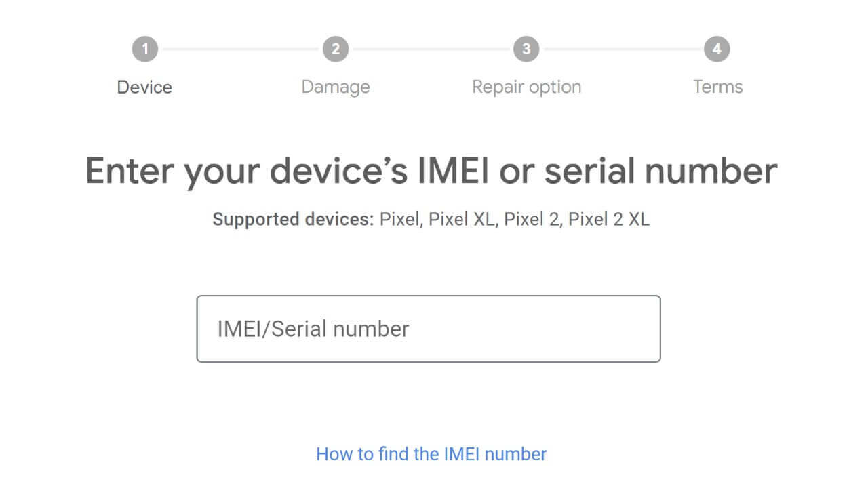868x488 pixels.
Task: Open the Repair option step label
Action: [526, 87]
